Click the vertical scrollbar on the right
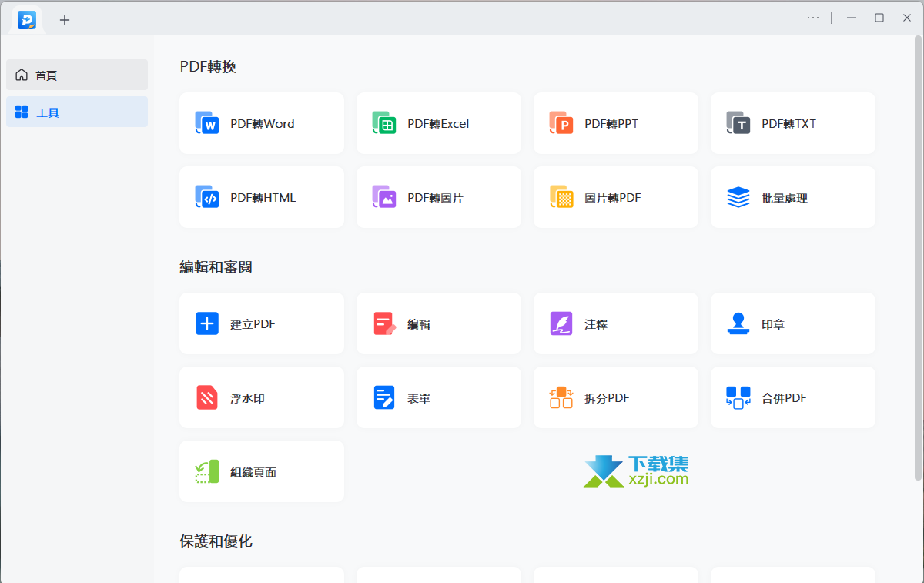The width and height of the screenshot is (924, 583). pos(917,258)
